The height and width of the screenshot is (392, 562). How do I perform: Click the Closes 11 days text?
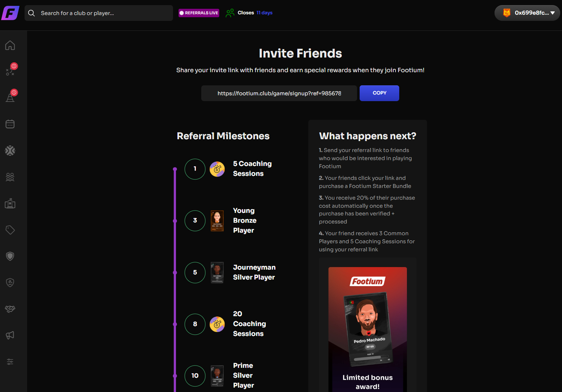pos(255,13)
